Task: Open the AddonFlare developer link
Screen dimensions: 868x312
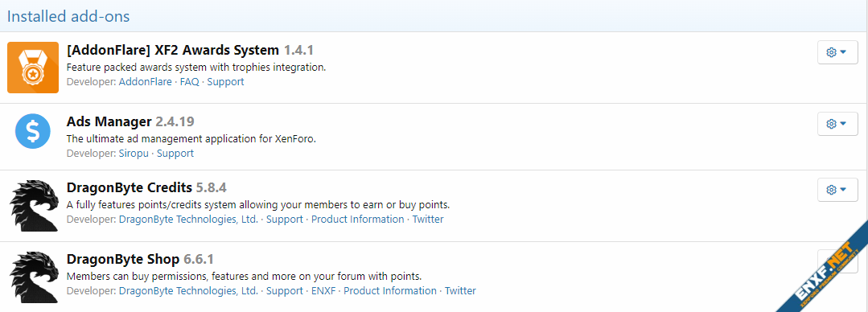Action: pos(145,82)
